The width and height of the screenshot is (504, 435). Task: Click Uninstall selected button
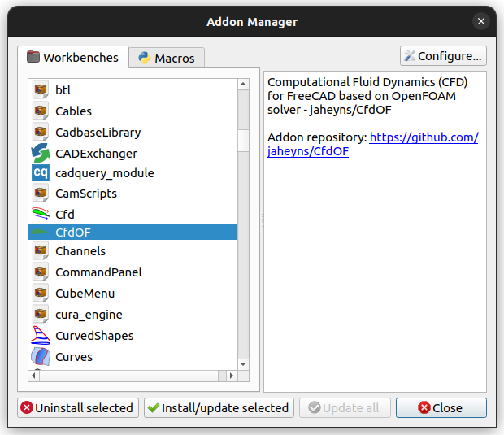[x=78, y=407]
